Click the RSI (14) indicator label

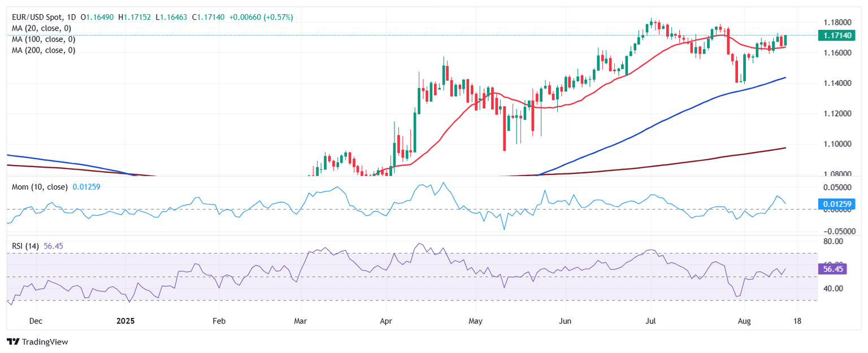click(25, 246)
